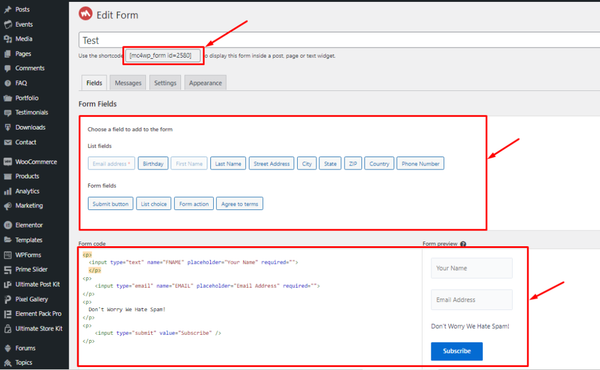Click the Analytics bar chart icon
Viewport: 600px width, 370px height.
click(8, 191)
